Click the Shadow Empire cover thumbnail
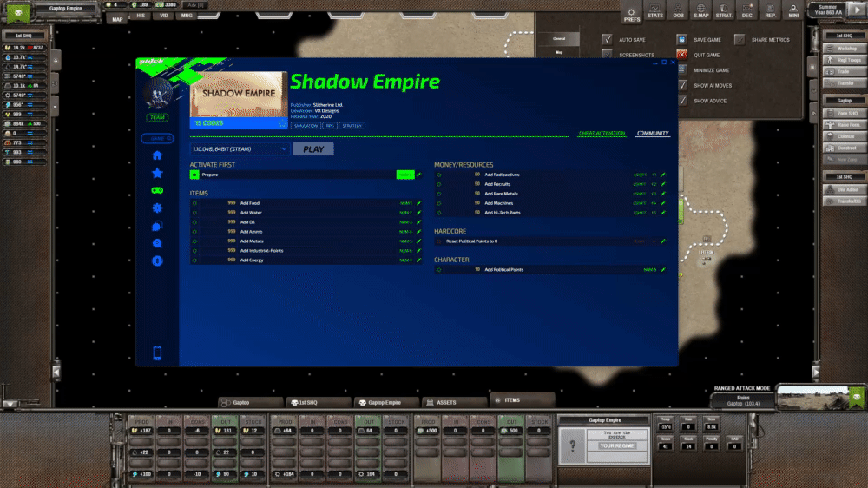Viewport: 868px width, 488px height. (239, 94)
